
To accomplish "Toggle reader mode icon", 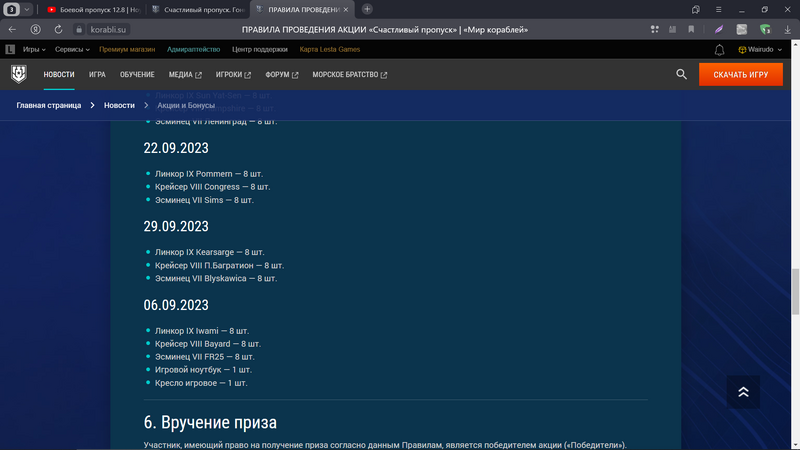I will click(672, 30).
